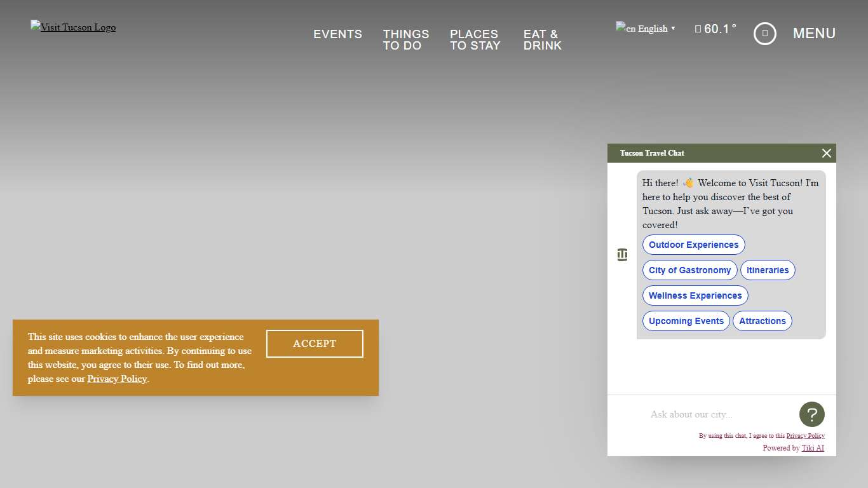Go to Places To Stay

475,39
